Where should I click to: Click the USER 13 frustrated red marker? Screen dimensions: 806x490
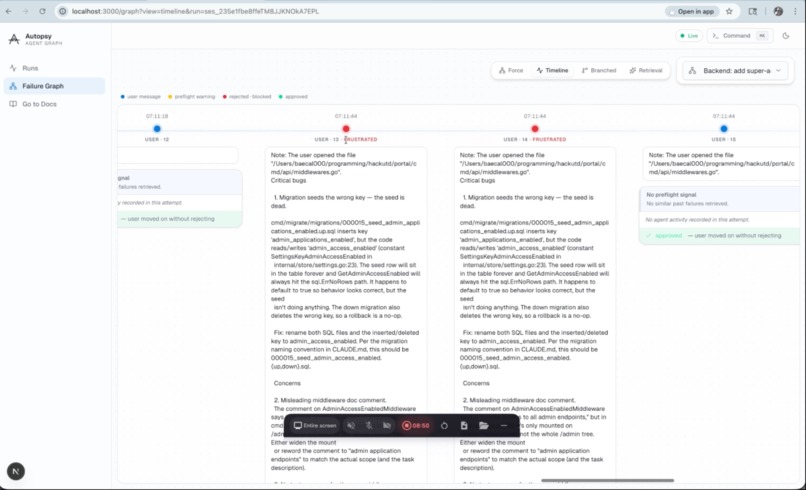tap(346, 129)
